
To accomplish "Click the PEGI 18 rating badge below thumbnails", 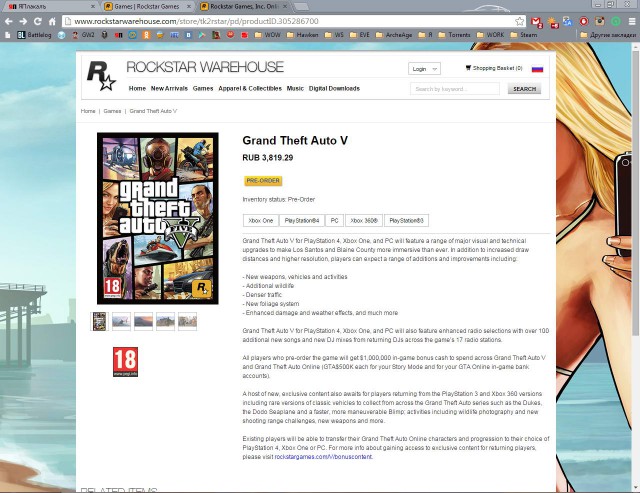I will coord(125,362).
